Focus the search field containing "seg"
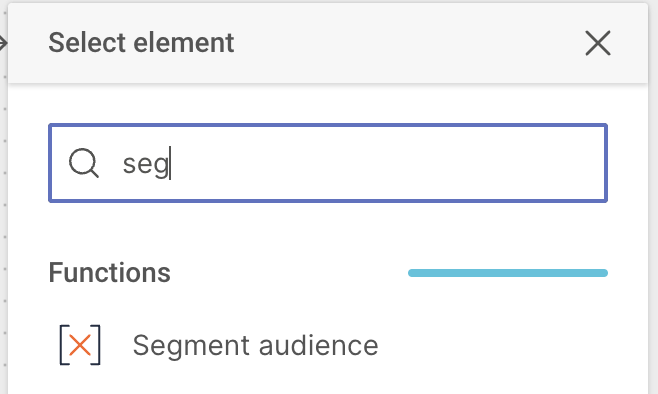Viewport: 658px width, 394px height. (328, 163)
